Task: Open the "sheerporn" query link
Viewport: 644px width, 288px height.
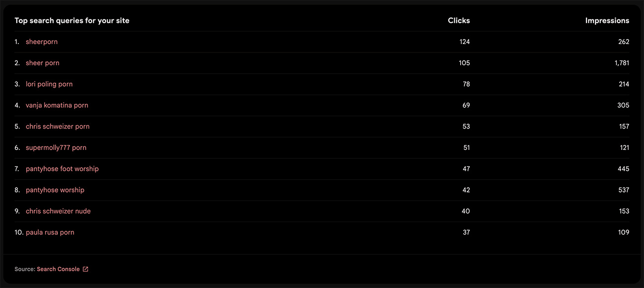Action: pyautogui.click(x=42, y=42)
